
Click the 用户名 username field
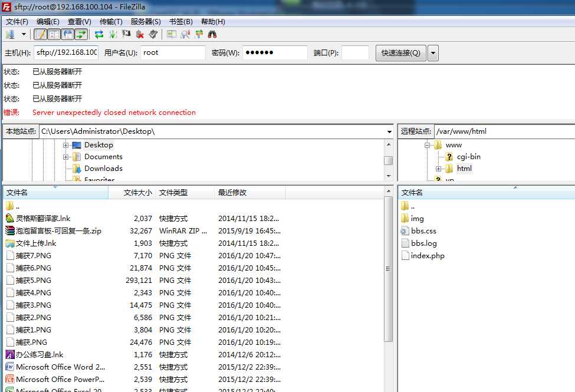tap(173, 52)
